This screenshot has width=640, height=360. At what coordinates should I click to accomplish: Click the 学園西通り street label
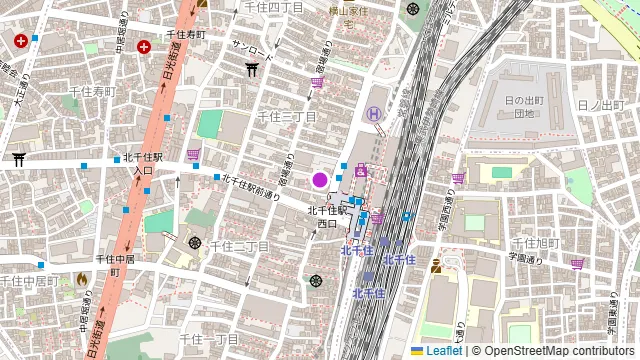pos(446,210)
